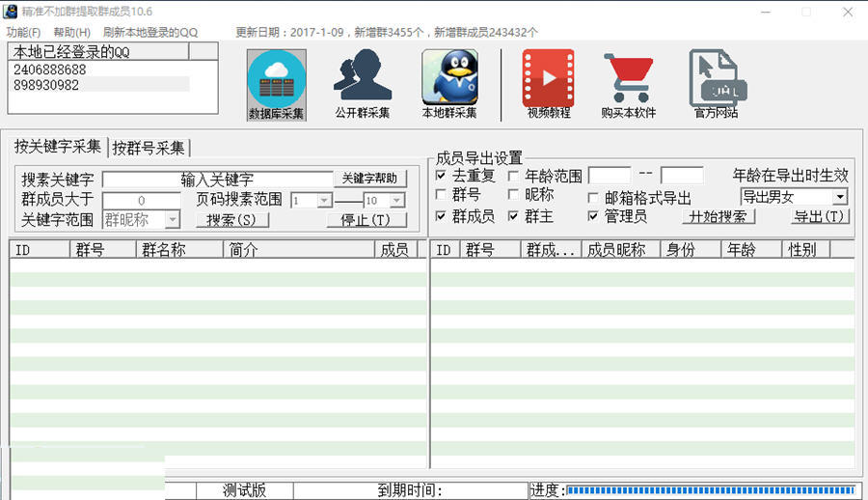Visit the 官方网站 official website icon
The width and height of the screenshot is (868, 500).
[717, 85]
